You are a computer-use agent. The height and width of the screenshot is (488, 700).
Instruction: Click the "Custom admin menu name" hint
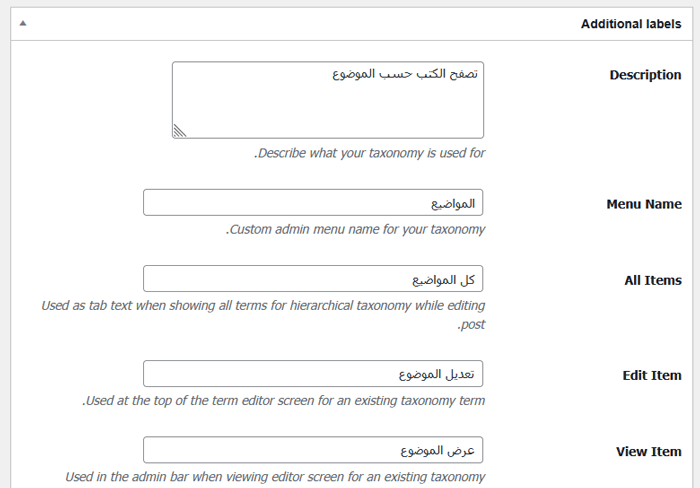click(x=356, y=229)
